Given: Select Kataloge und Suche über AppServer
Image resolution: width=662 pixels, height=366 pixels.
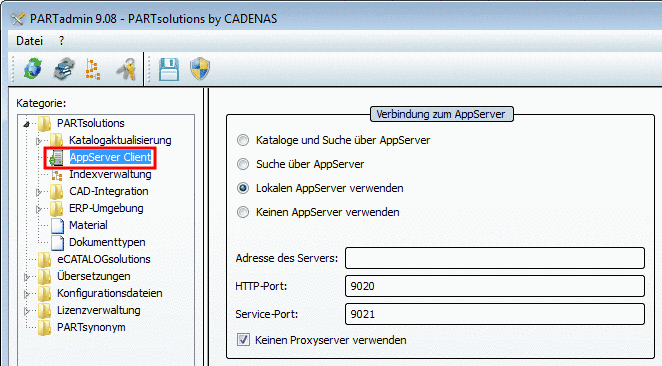Looking at the screenshot, I should (243, 140).
